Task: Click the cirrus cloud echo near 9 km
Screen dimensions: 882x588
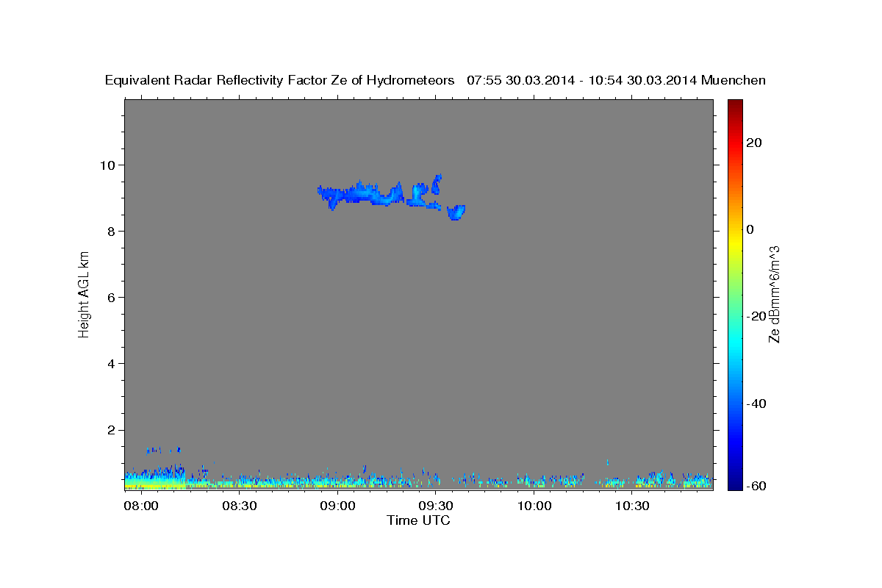Action: 360,195
